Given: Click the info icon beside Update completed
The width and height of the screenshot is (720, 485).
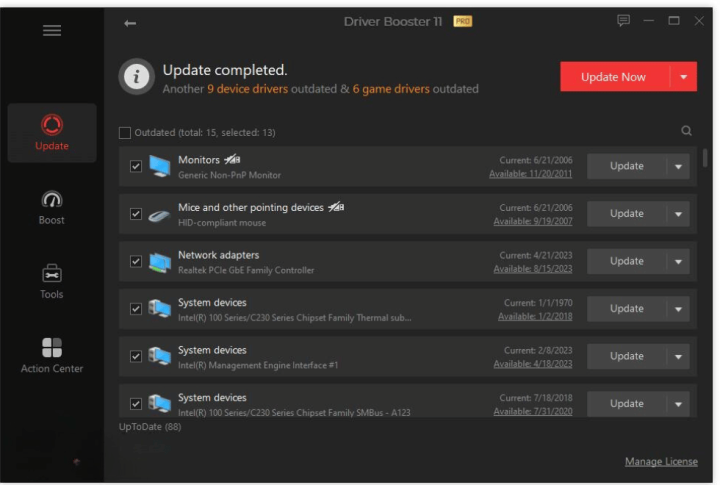Looking at the screenshot, I should 136,76.
